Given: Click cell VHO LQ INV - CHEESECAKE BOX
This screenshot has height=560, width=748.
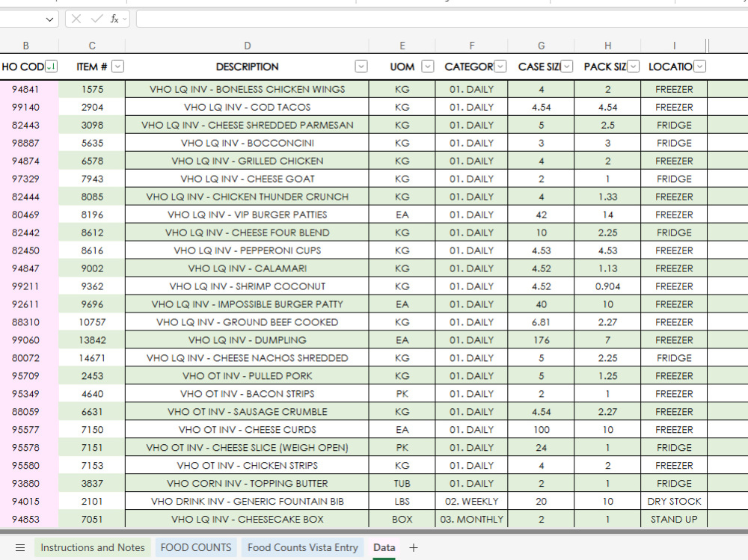Looking at the screenshot, I should click(x=247, y=519).
